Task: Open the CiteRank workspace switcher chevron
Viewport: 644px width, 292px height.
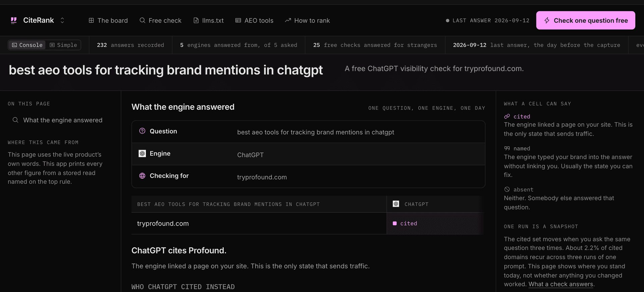Action: [x=62, y=20]
